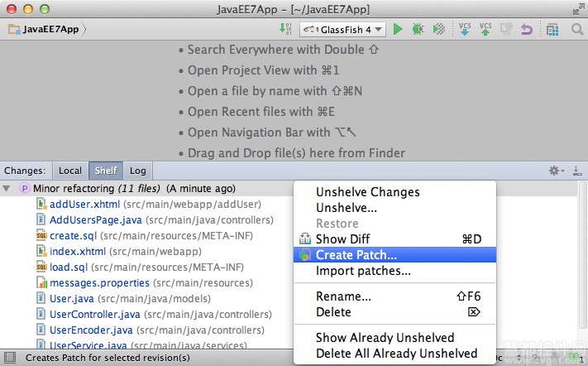Click the load.sql file icon

pos(41,267)
